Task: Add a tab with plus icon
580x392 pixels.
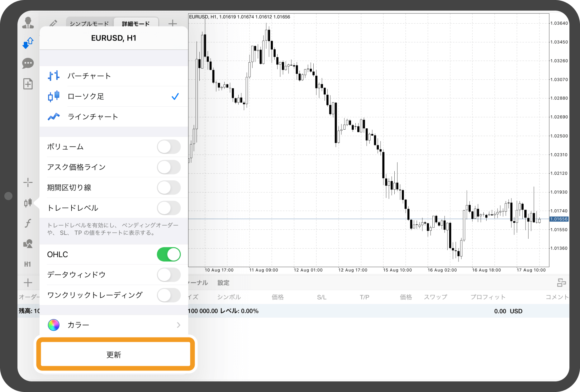Action: [x=173, y=23]
